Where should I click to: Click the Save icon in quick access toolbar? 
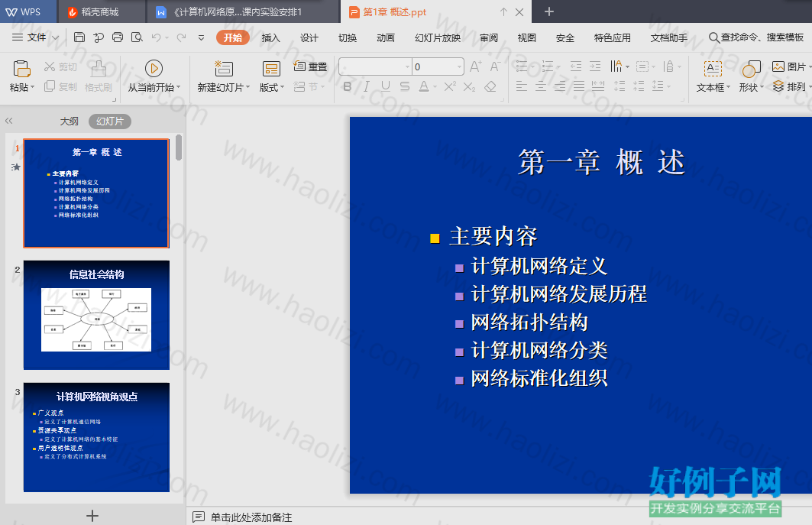point(79,37)
